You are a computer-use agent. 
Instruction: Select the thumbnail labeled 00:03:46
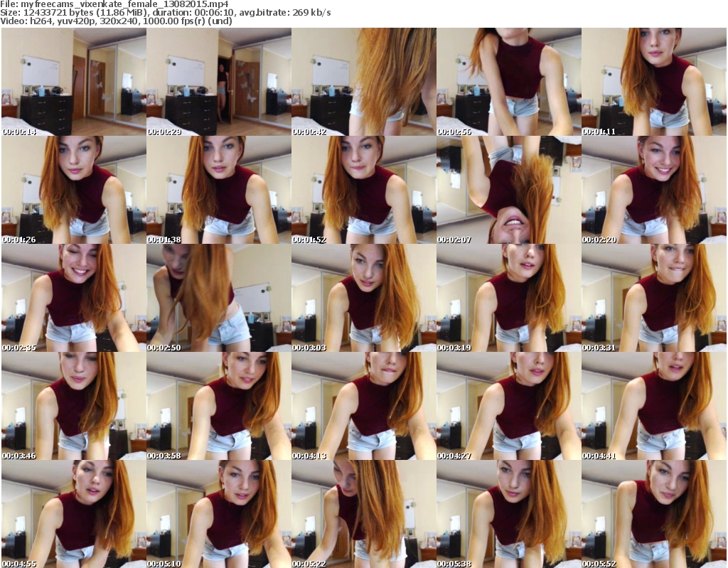coord(74,407)
